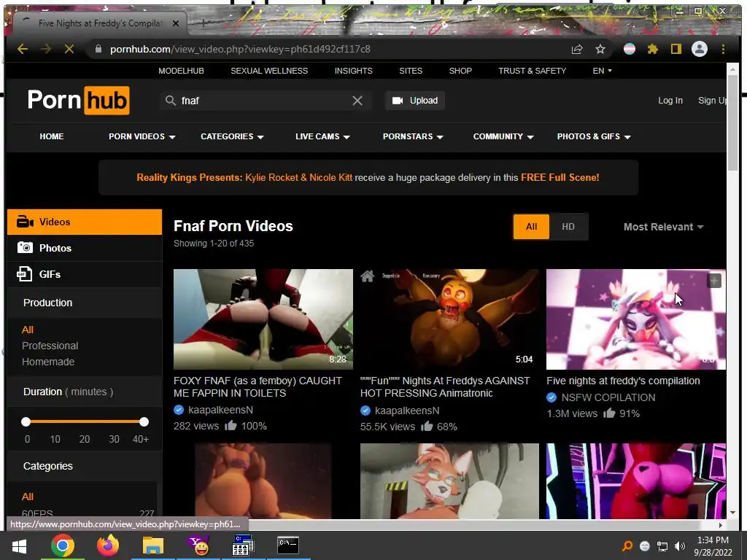Go back using the browser back arrow
The height and width of the screenshot is (560, 747).
[x=23, y=49]
